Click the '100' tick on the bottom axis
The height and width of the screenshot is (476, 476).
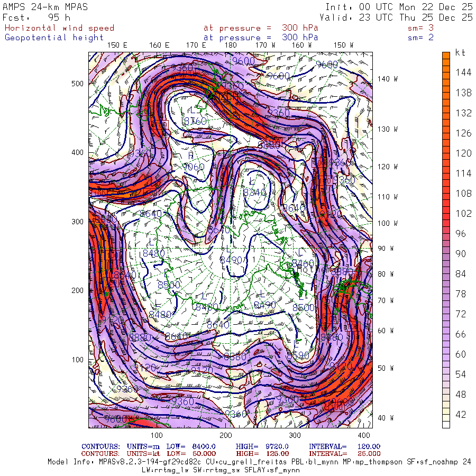(x=157, y=435)
